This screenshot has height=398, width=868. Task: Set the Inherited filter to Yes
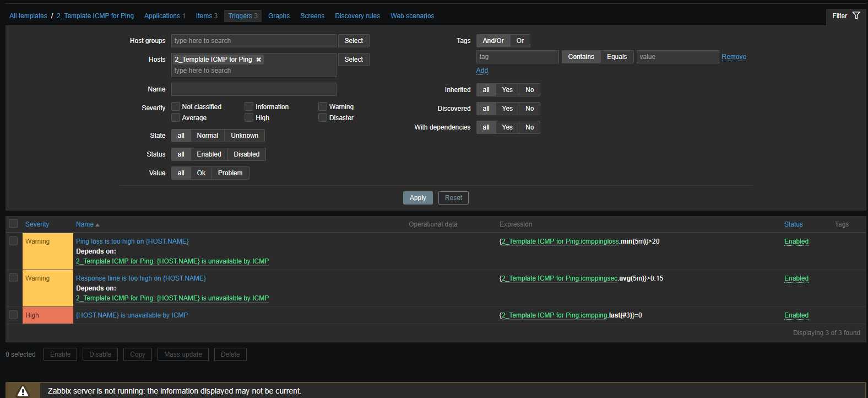507,90
